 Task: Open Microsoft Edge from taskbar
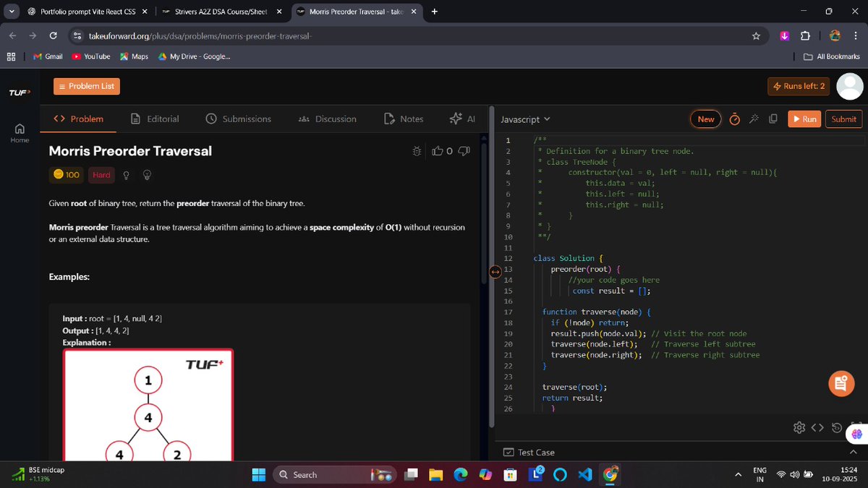461,474
